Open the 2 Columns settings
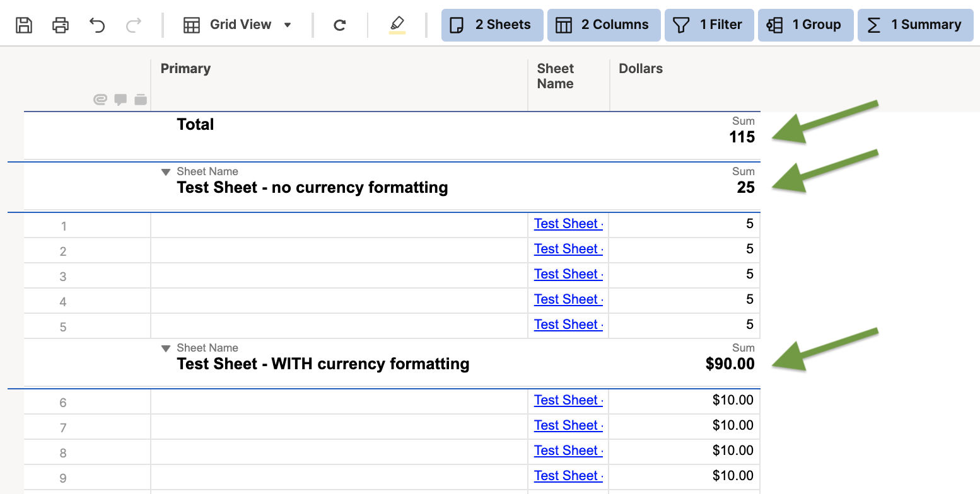 pos(604,25)
